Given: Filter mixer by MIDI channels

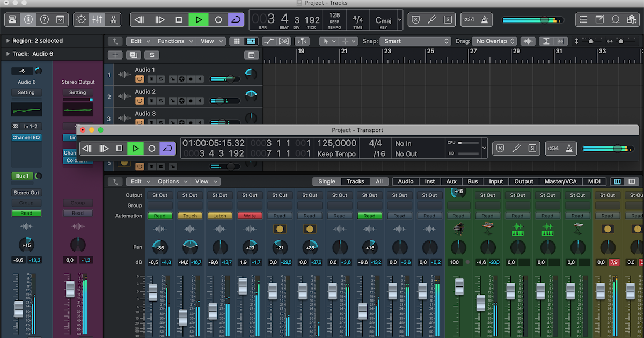Looking at the screenshot, I should (594, 181).
